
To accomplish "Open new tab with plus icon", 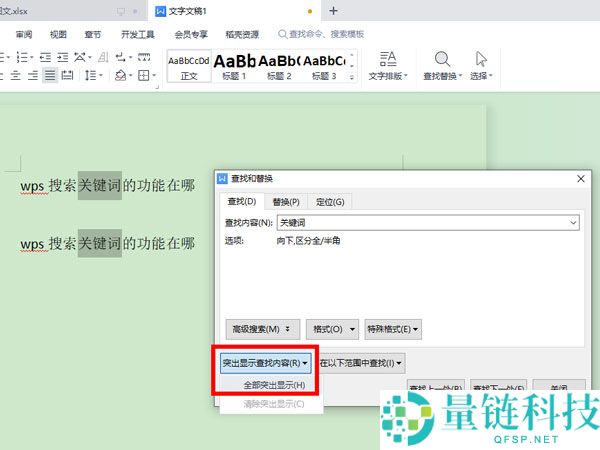I will [333, 11].
